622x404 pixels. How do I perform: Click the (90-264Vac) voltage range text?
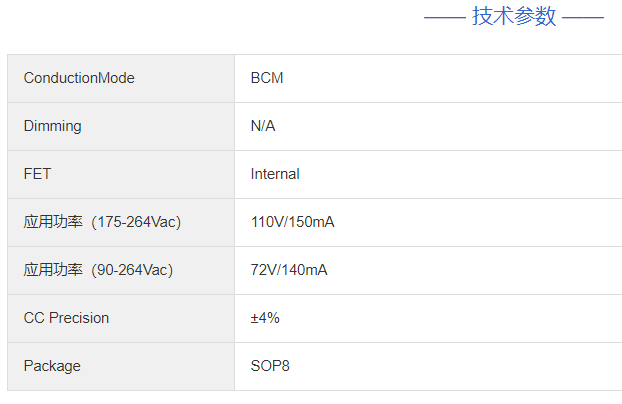coord(132,270)
